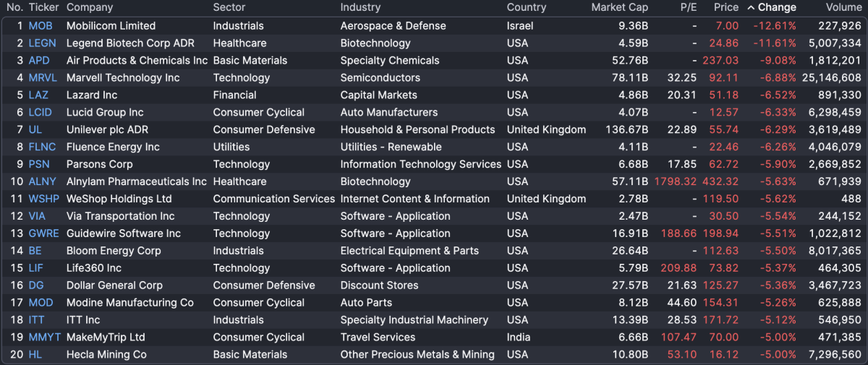Open the HL ticker link
The height and width of the screenshot is (365, 868).
click(35, 354)
